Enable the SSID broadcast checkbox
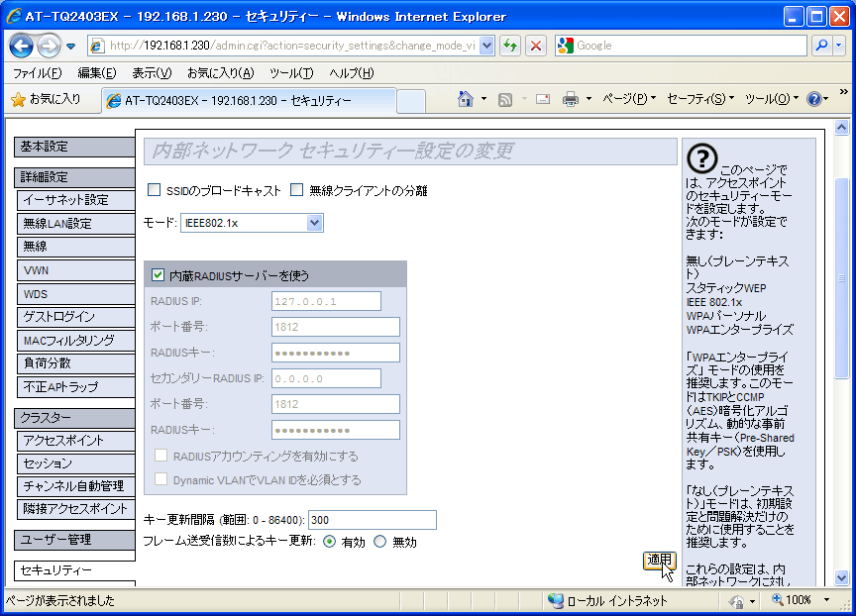Image resolution: width=856 pixels, height=616 pixels. (154, 190)
